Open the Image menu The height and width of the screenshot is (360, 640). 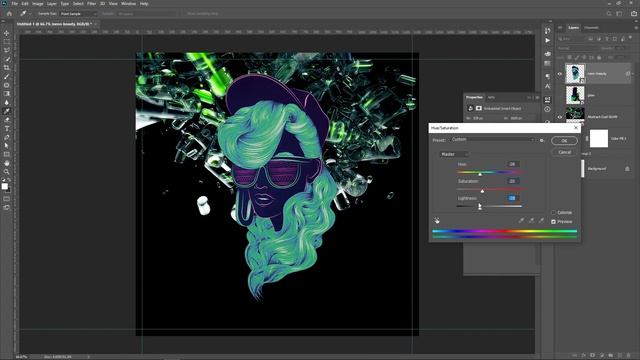click(38, 4)
